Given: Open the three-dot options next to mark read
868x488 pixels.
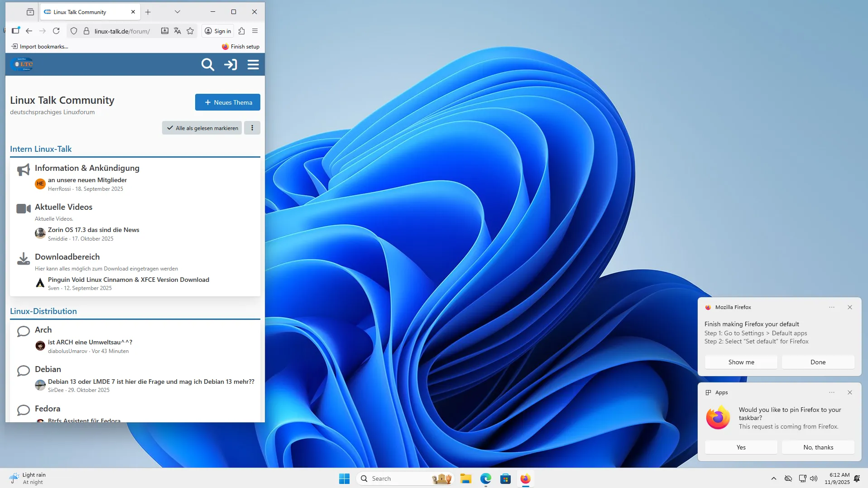Looking at the screenshot, I should (x=252, y=128).
